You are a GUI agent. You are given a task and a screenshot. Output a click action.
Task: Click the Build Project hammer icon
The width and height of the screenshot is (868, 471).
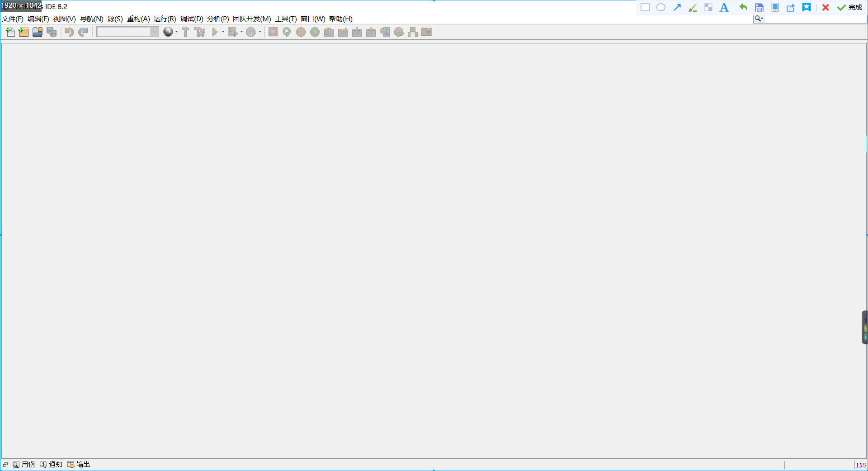pyautogui.click(x=185, y=32)
